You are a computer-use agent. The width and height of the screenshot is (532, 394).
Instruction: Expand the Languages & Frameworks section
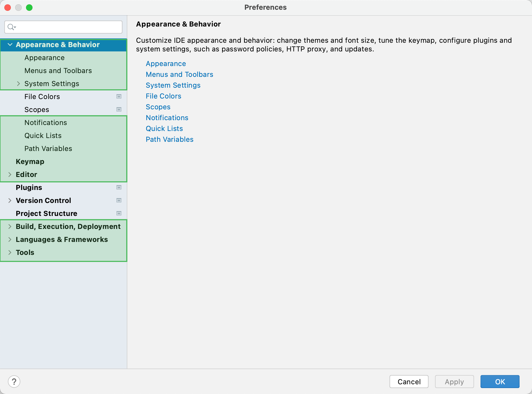(10, 239)
